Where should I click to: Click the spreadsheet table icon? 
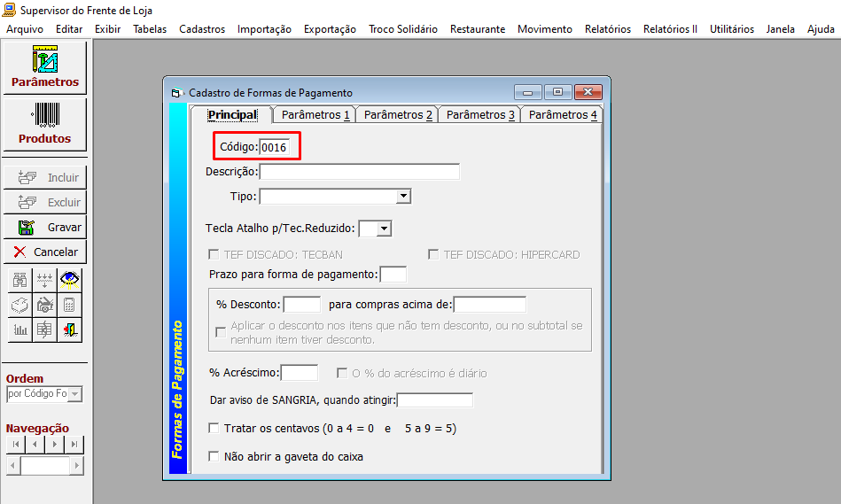(44, 330)
